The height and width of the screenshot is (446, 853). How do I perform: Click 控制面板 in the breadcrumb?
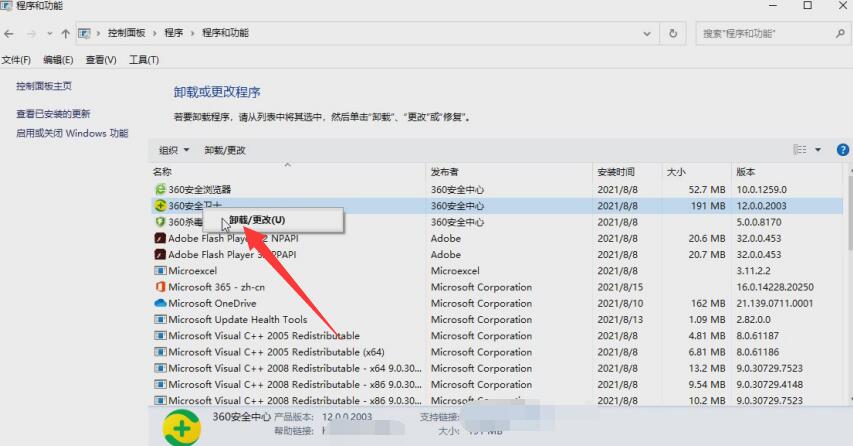pos(126,33)
